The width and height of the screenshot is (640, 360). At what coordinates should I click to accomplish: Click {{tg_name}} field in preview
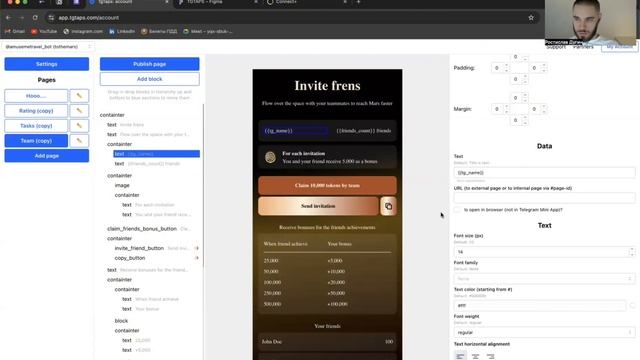point(295,131)
